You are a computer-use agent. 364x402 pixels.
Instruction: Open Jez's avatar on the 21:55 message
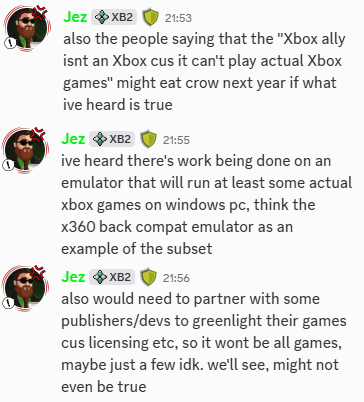click(25, 150)
